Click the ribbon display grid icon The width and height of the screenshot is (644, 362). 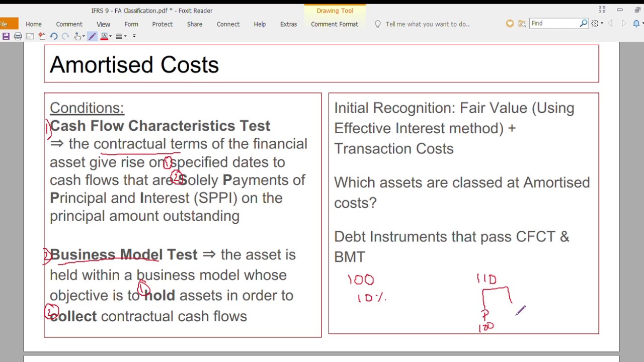[x=602, y=10]
